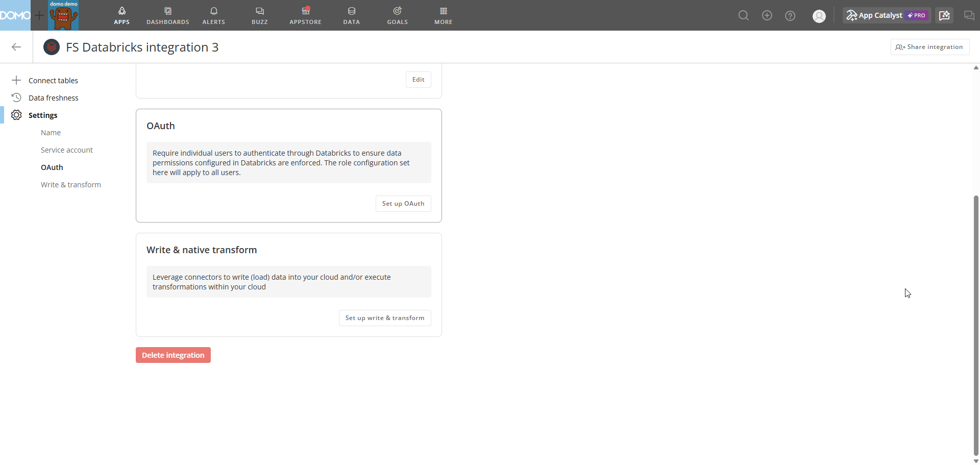This screenshot has height=465, width=980.
Task: Click the OAuth description text box
Action: (289, 163)
